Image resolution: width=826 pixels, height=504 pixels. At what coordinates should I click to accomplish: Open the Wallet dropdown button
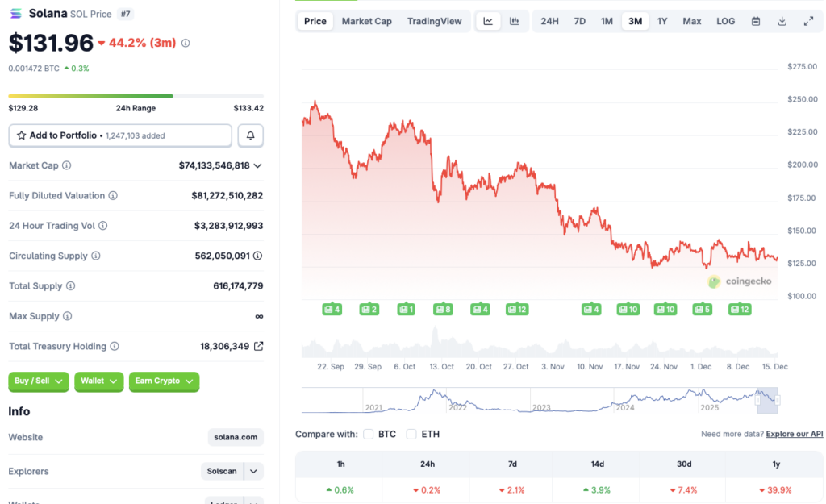98,381
